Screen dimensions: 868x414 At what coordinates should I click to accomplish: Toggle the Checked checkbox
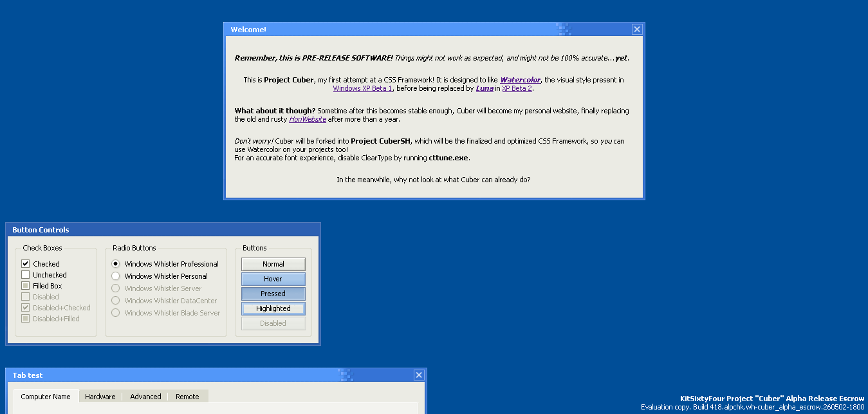point(26,264)
